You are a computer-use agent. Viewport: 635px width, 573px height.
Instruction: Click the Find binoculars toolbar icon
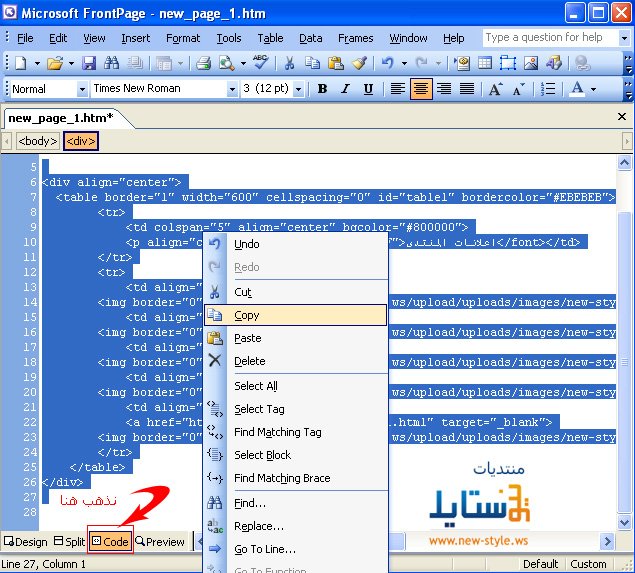pyautogui.click(x=111, y=63)
